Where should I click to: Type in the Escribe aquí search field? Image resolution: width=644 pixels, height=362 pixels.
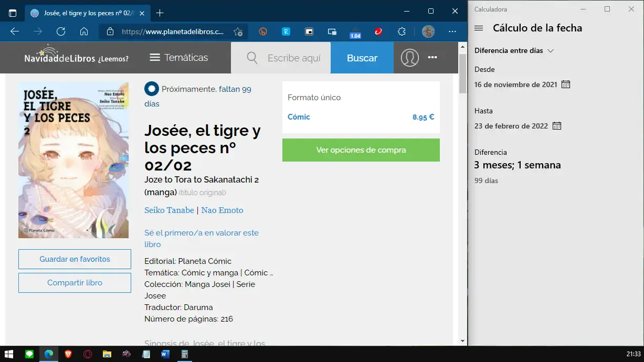(x=294, y=58)
